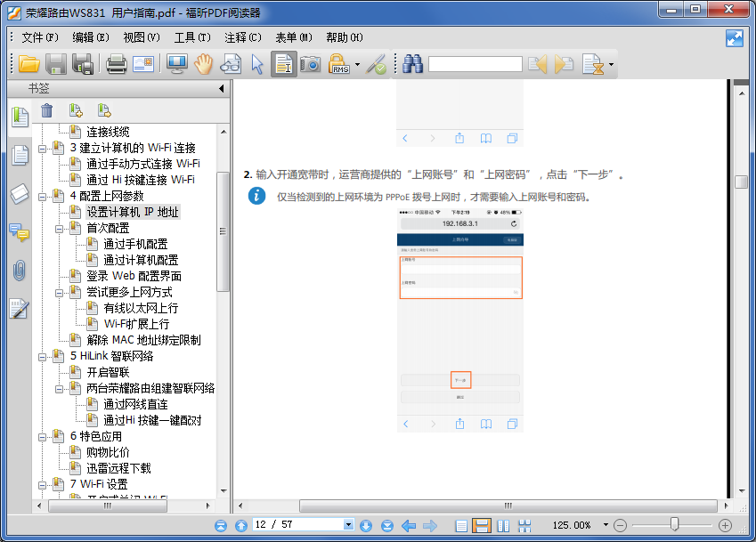
Task: Open the Comments panel in sidebar
Action: click(x=19, y=232)
